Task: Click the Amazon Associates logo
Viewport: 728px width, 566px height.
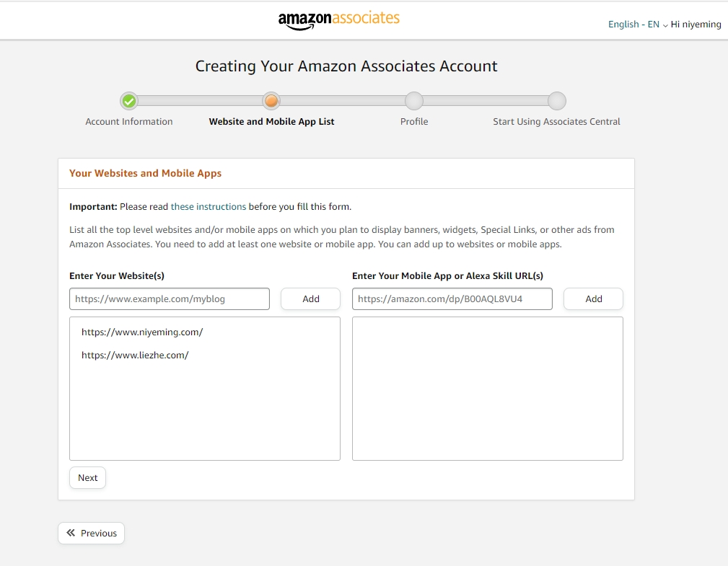Action: [339, 20]
